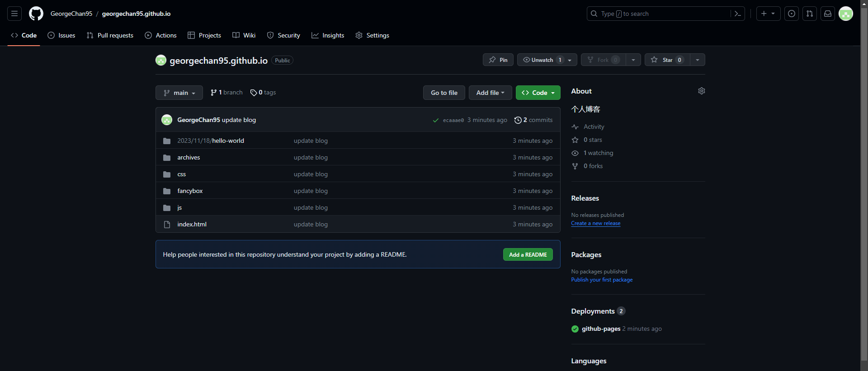Open commit hash ecaaae0
Viewport: 868px width, 371px height.
click(453, 120)
